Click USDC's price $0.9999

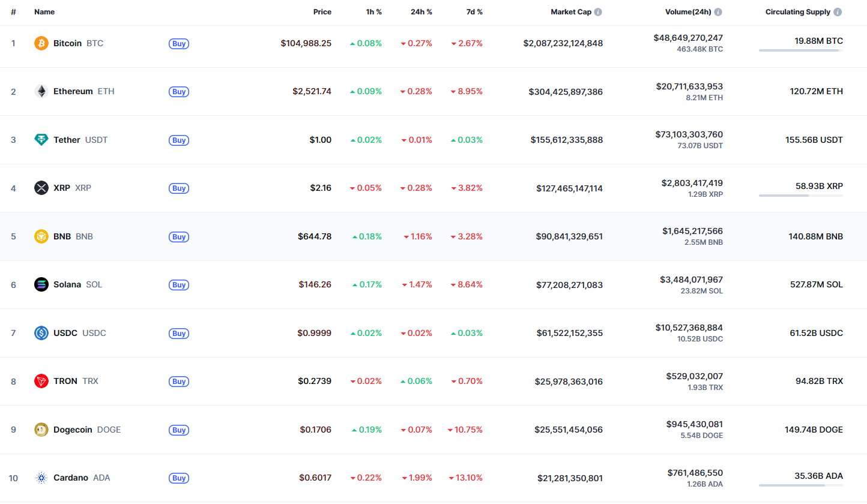[x=315, y=333]
